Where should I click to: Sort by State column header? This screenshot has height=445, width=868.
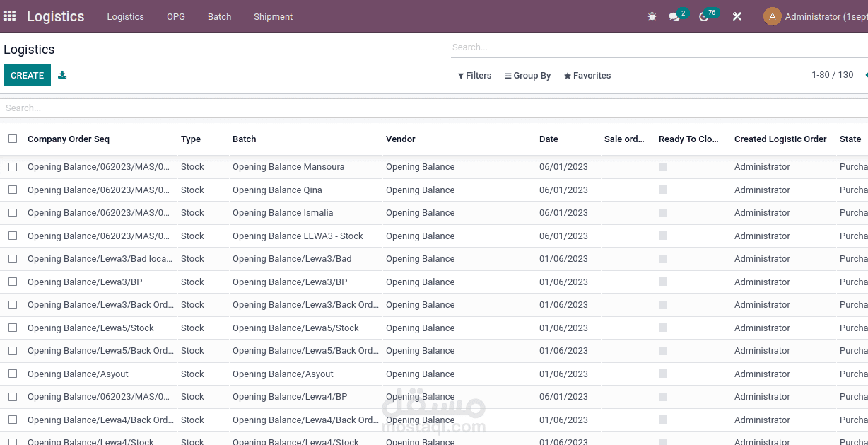850,139
